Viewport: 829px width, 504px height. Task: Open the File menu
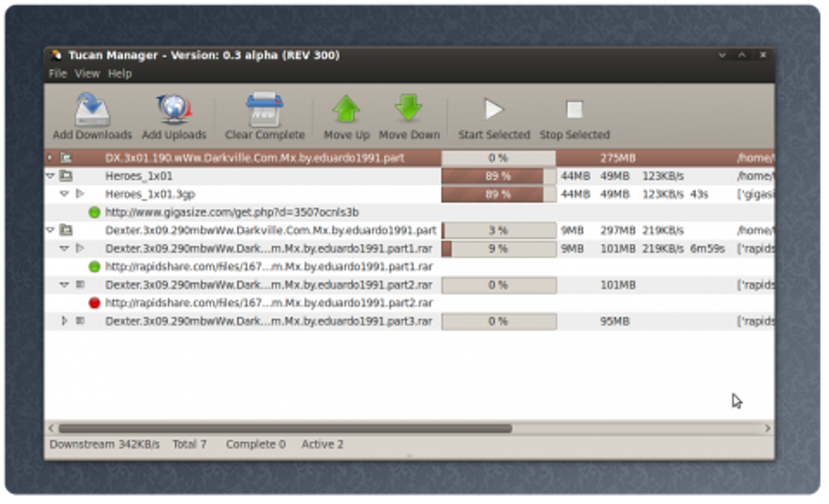58,73
